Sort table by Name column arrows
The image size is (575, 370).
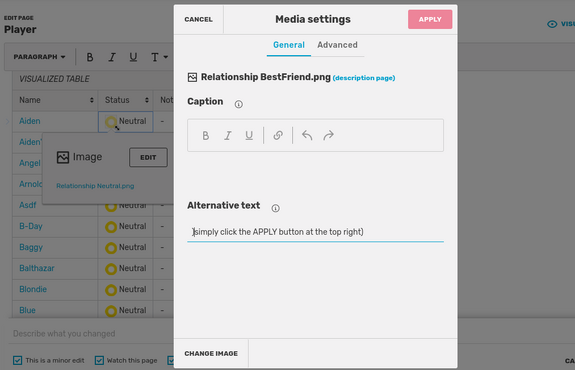(x=92, y=100)
